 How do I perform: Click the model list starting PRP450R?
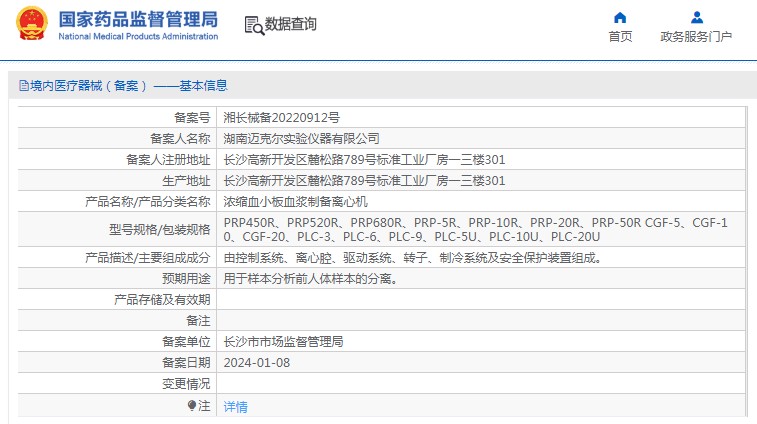pos(476,229)
